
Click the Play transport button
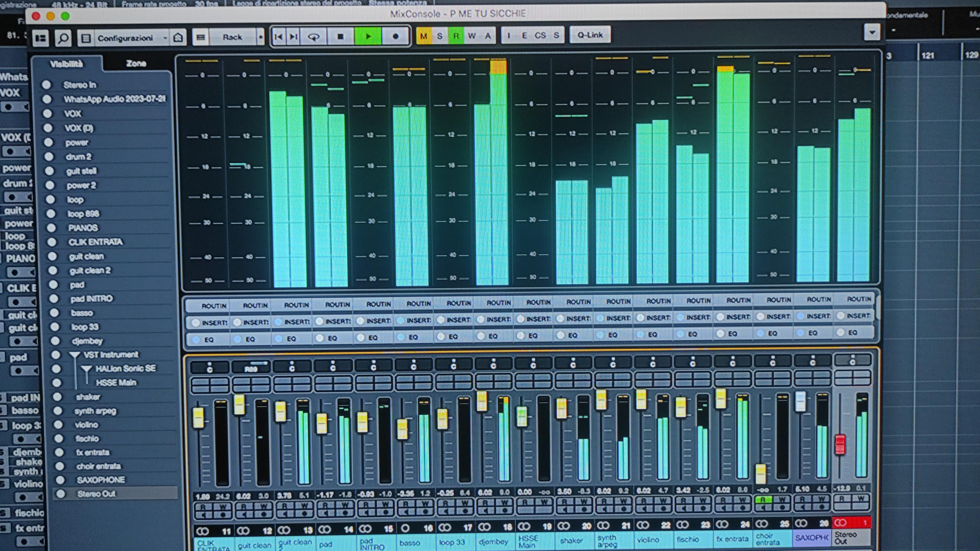368,37
